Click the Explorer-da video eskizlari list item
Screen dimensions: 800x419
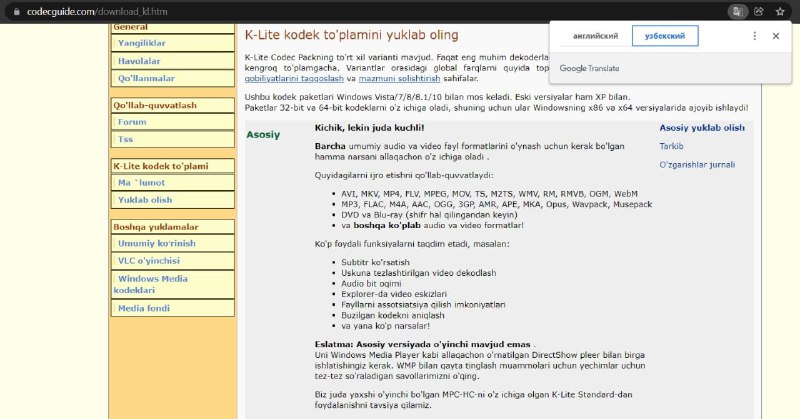pyautogui.click(x=394, y=294)
